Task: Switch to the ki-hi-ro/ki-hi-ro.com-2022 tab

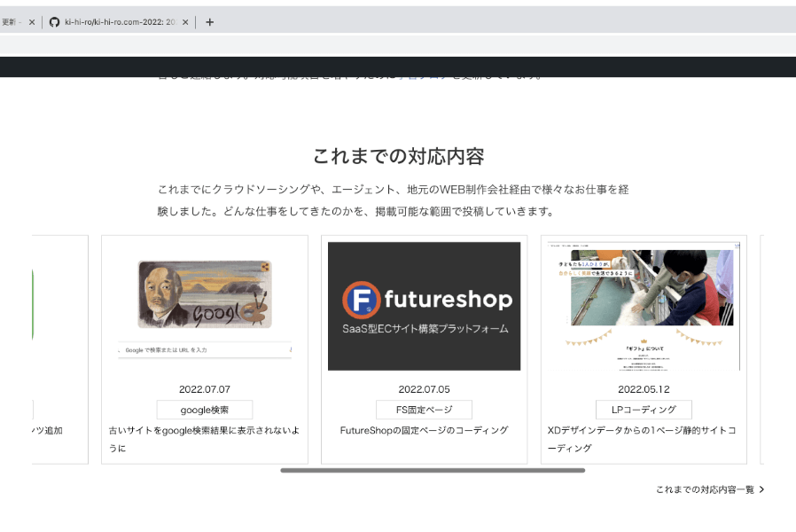Action: 120,22
